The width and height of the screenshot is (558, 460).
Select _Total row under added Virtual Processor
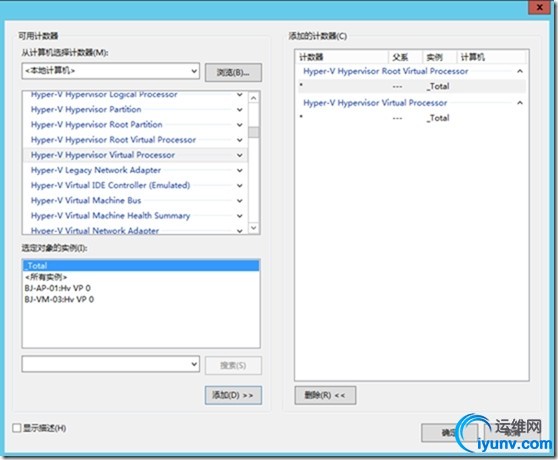click(411, 118)
